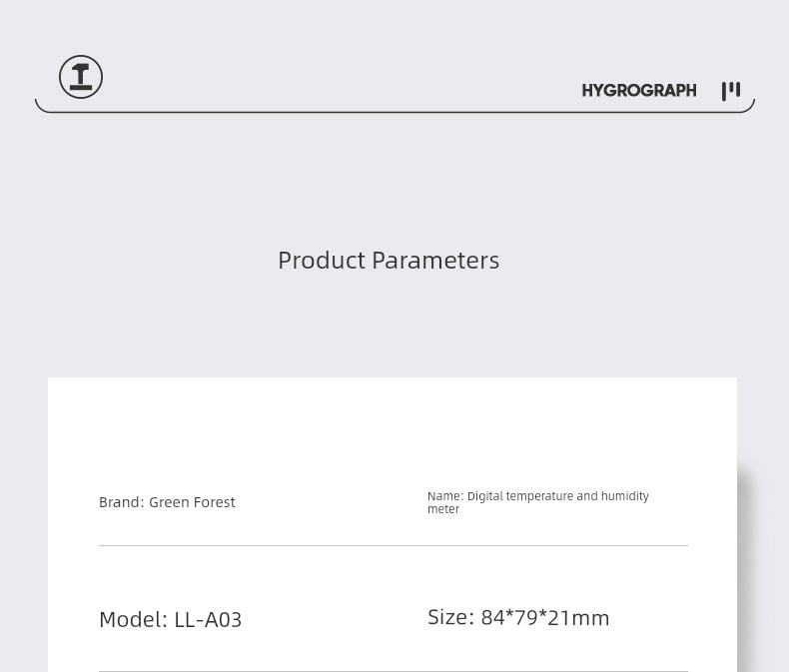Image resolution: width=789 pixels, height=672 pixels.
Task: Click the word Forest in the brand
Action: tap(214, 502)
